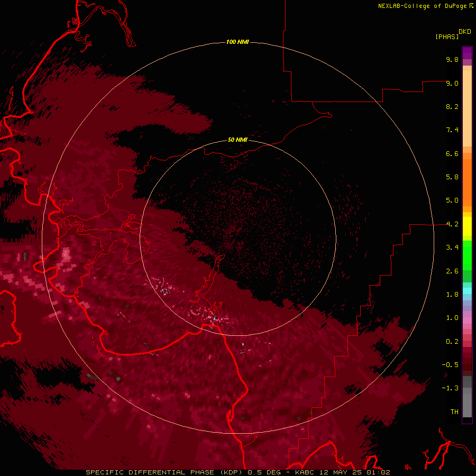Click the orange segment of the color bar

(x=467, y=183)
